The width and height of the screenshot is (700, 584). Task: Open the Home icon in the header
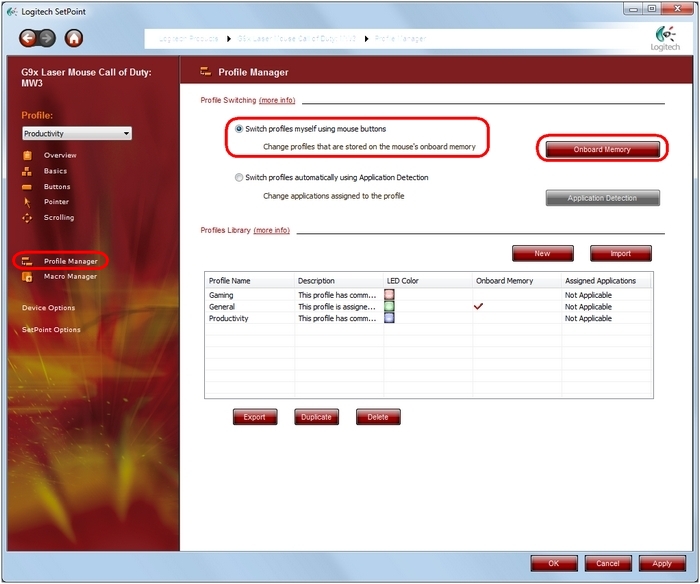74,38
